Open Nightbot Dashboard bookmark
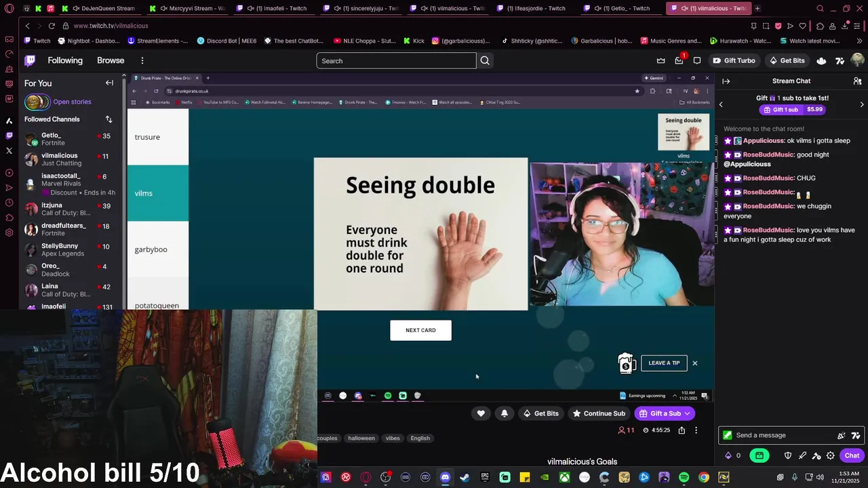 [88, 41]
